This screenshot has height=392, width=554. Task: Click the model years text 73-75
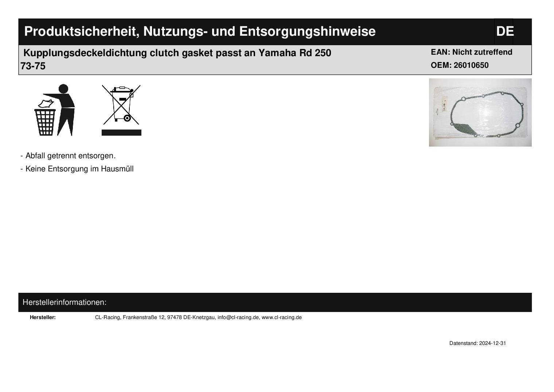(x=33, y=66)
